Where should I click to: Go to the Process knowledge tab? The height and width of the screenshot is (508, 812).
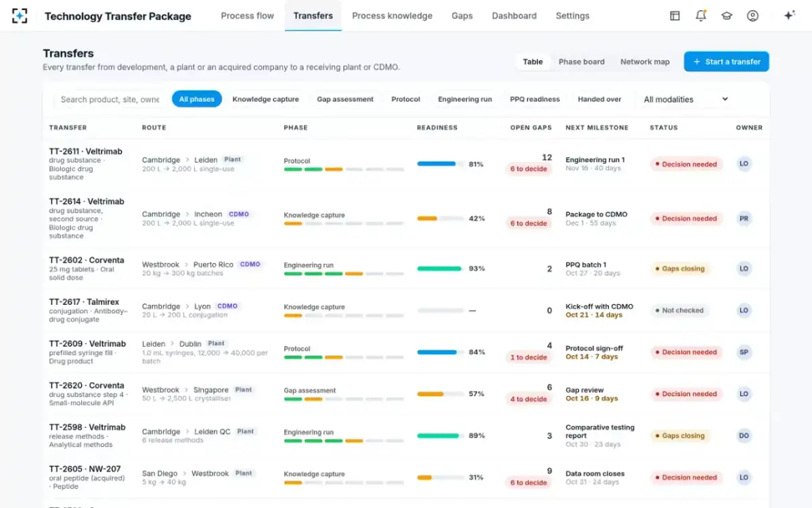pyautogui.click(x=392, y=16)
